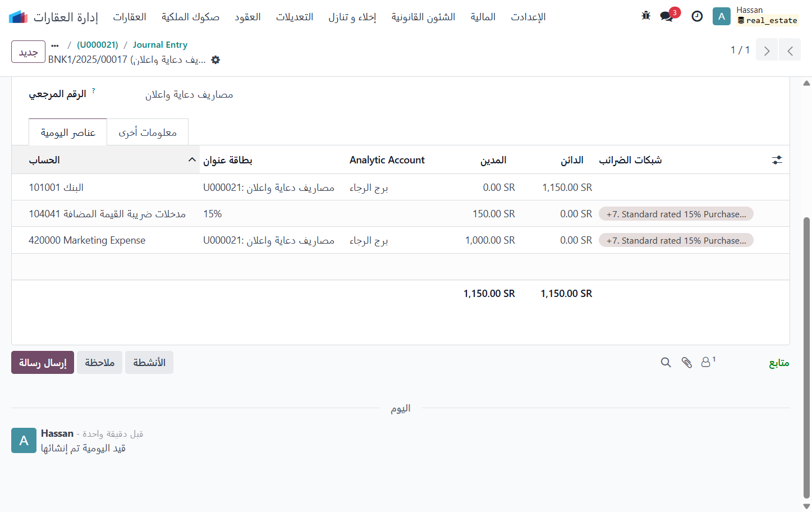Open the صكوك الملكية menu

pyautogui.click(x=190, y=17)
